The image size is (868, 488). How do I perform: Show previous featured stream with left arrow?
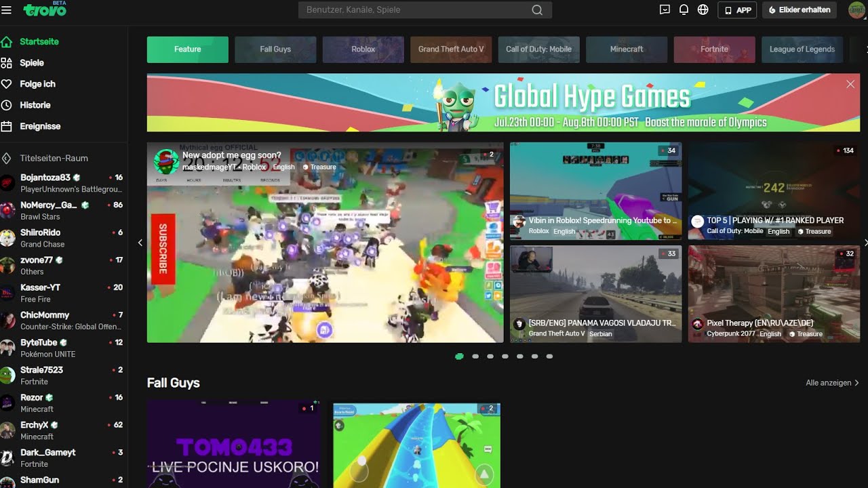tap(140, 243)
